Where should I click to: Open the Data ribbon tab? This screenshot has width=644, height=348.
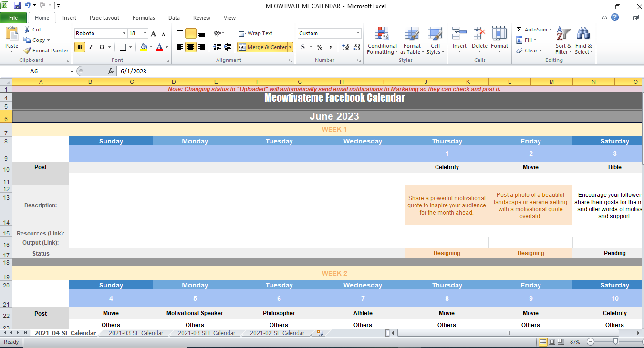coord(174,18)
